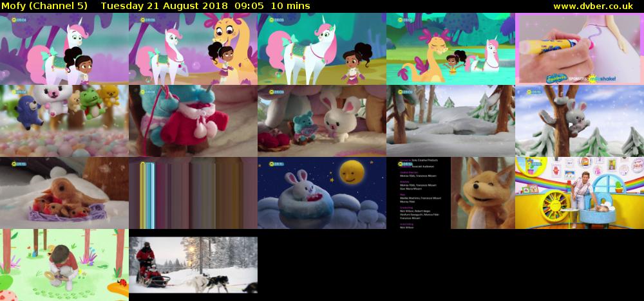Click the www.dvber.co.uk text
Image resolution: width=644 pixels, height=301 pixels.
coord(593,6)
